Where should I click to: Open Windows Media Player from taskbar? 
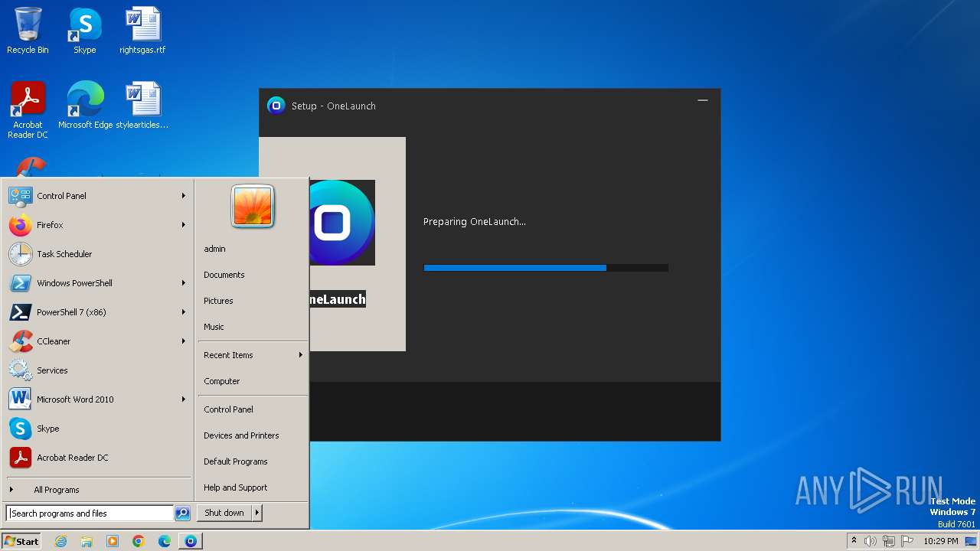pyautogui.click(x=113, y=541)
